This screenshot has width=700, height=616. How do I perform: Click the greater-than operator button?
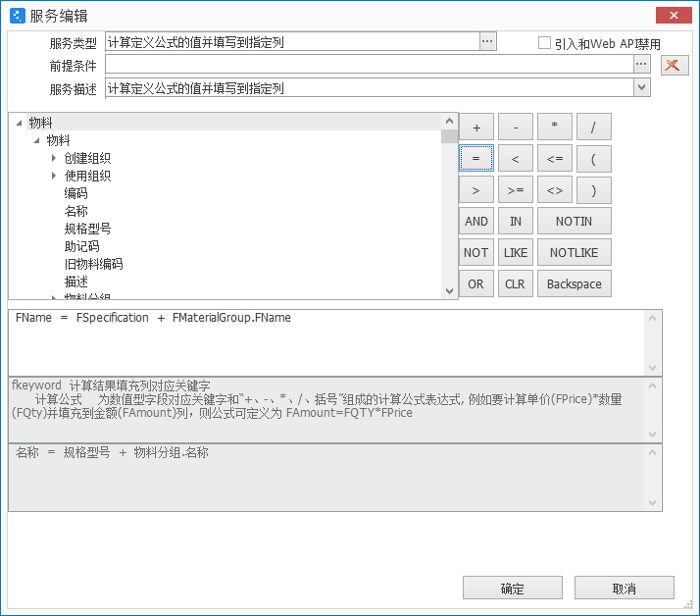tap(476, 190)
